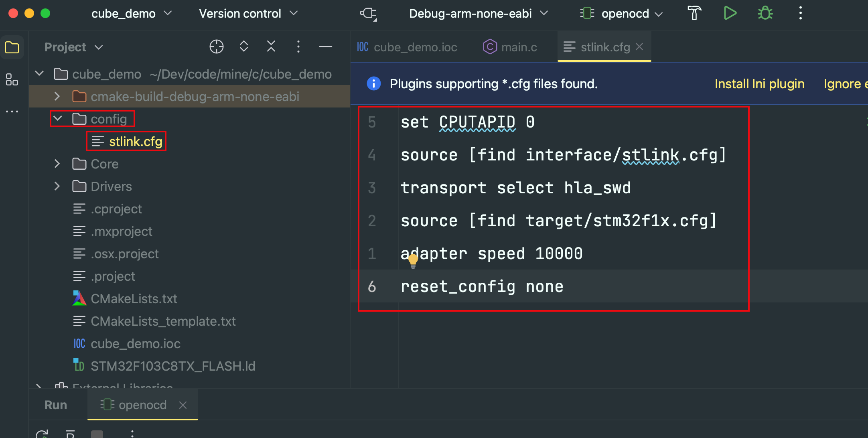Collapse all in Project panel

pyautogui.click(x=271, y=47)
